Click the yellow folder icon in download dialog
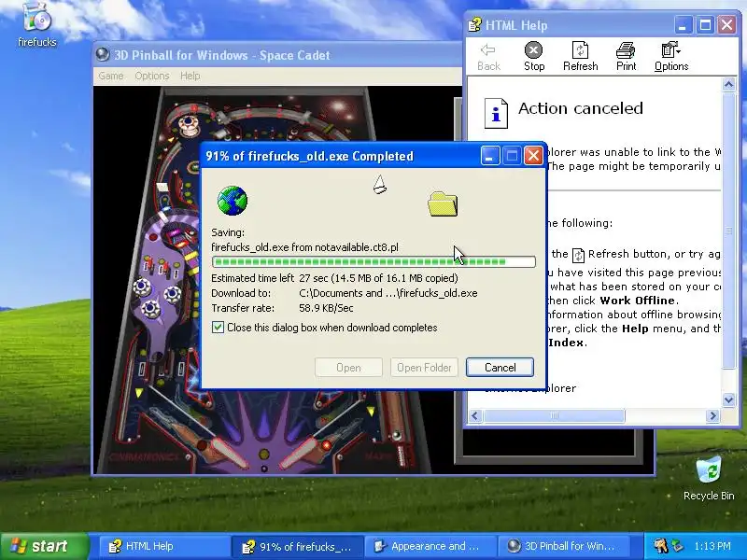747x560 pixels. tap(443, 203)
